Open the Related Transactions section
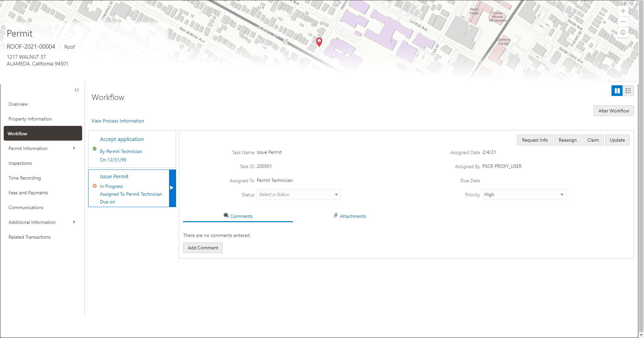Screen dimensions: 644x338 (x=30, y=237)
